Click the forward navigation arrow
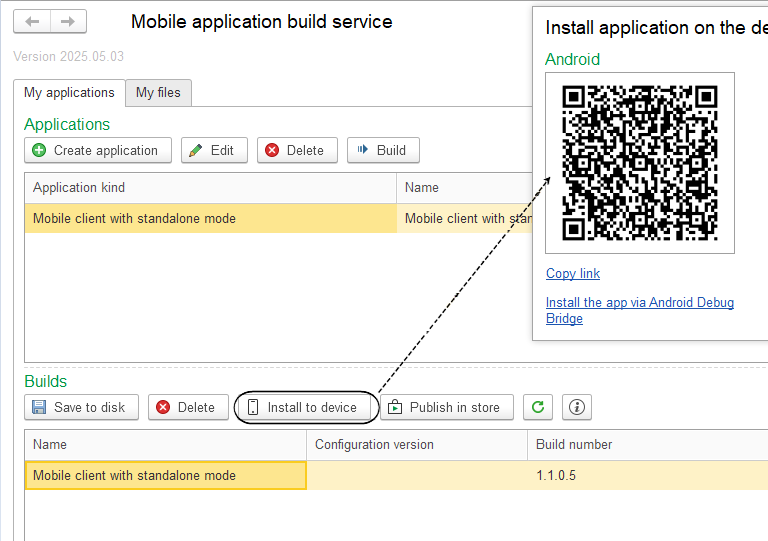Image resolution: width=768 pixels, height=541 pixels. click(x=68, y=21)
